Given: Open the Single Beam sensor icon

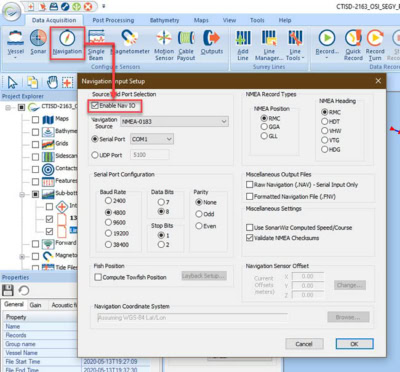Looking at the screenshot, I should [96, 37].
